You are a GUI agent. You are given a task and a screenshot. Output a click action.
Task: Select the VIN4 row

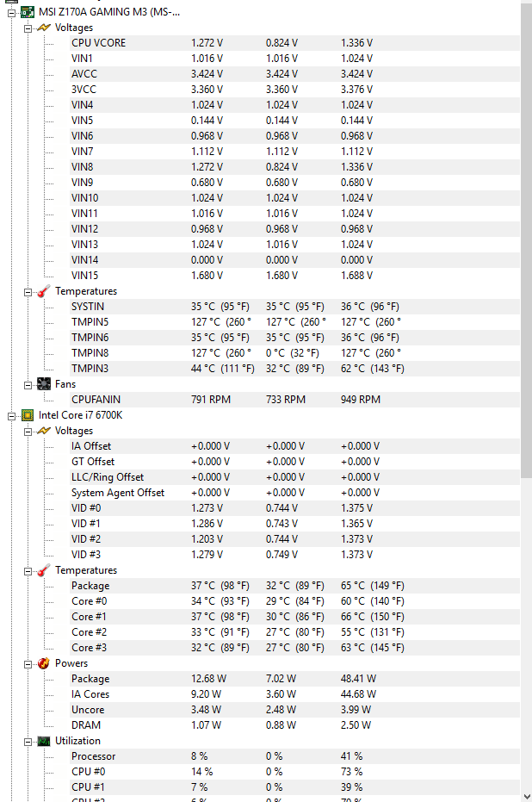[295, 105]
